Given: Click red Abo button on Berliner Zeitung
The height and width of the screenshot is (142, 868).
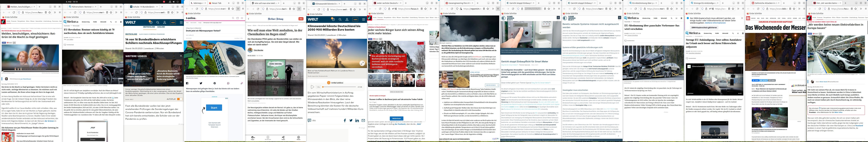Looking at the screenshot, I should pos(301,19).
